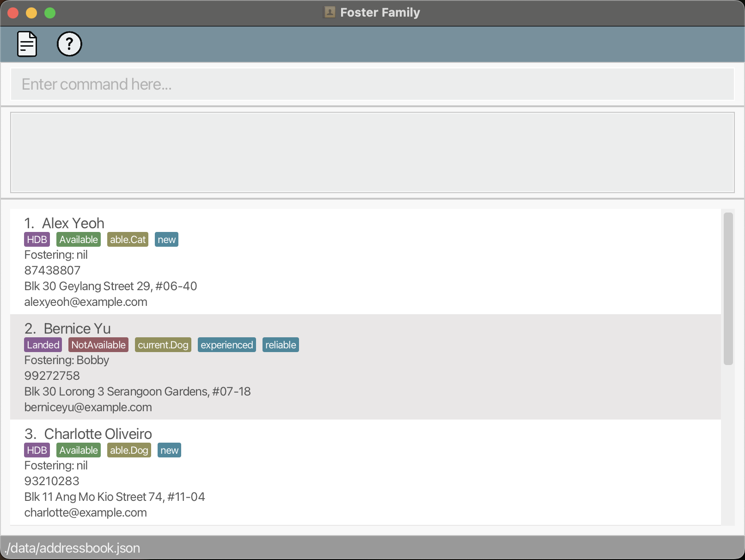Click berniceyu@example.com email text
The image size is (745, 560).
point(88,407)
